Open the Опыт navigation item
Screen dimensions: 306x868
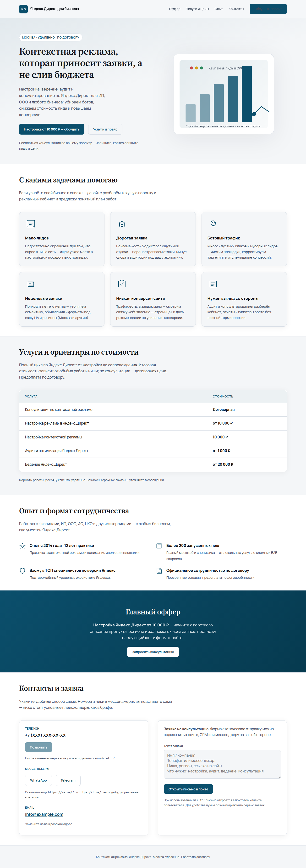219,9
